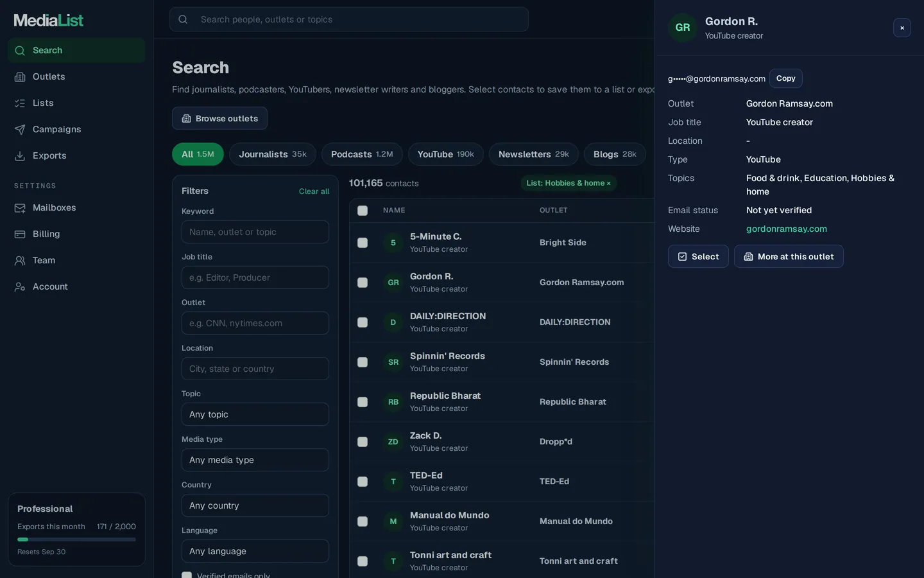The height and width of the screenshot is (578, 924).
Task: Open Outlets from the sidebar icon
Action: 20,77
